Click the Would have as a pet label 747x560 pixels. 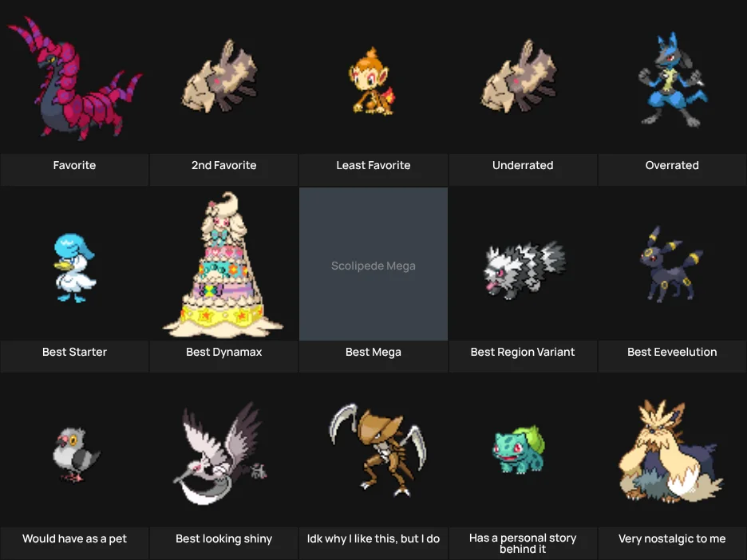click(x=74, y=538)
